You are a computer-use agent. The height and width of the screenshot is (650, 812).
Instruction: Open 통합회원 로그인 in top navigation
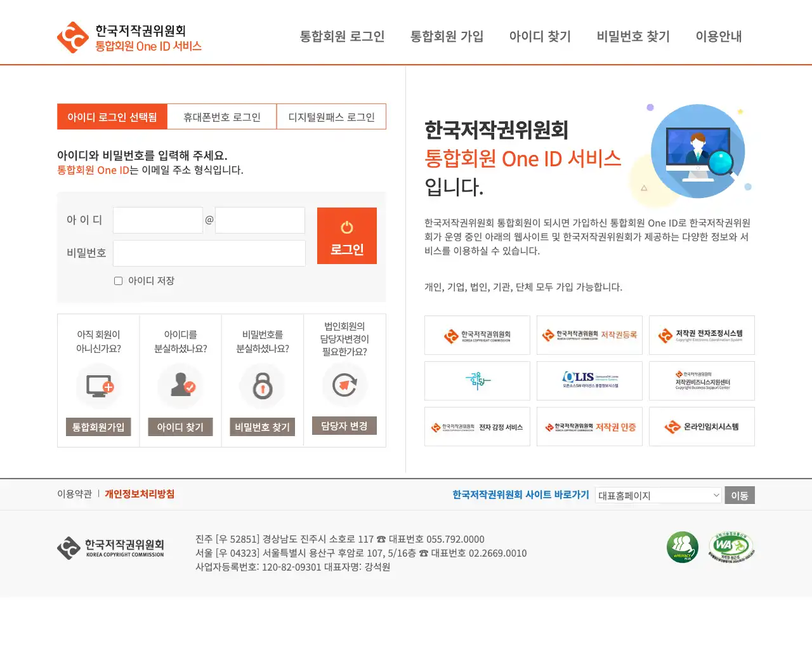pos(343,36)
